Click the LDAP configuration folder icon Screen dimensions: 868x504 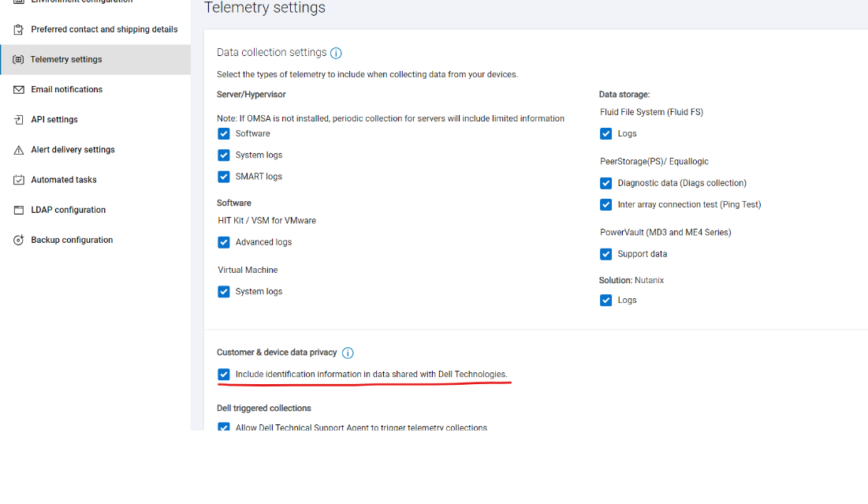19,210
